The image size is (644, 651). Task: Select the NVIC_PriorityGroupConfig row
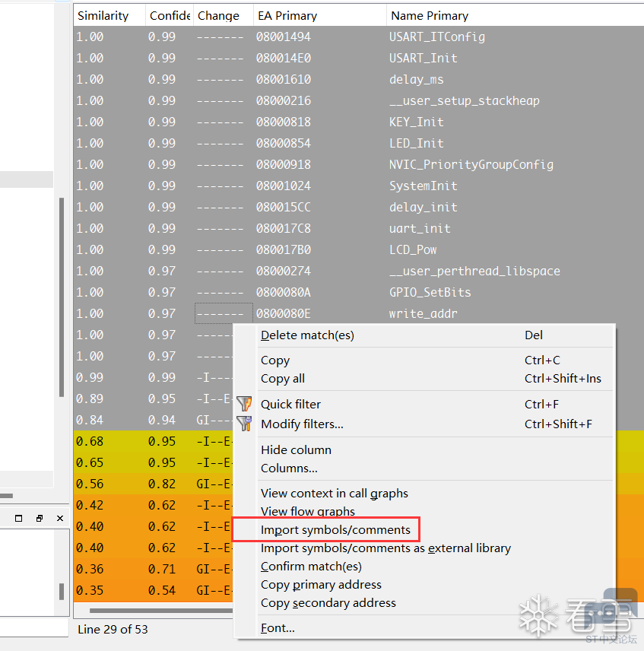[x=359, y=164]
